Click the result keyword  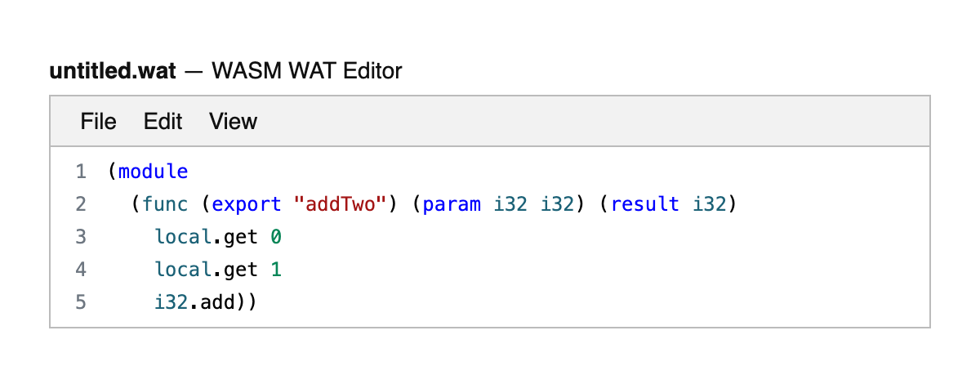(645, 204)
